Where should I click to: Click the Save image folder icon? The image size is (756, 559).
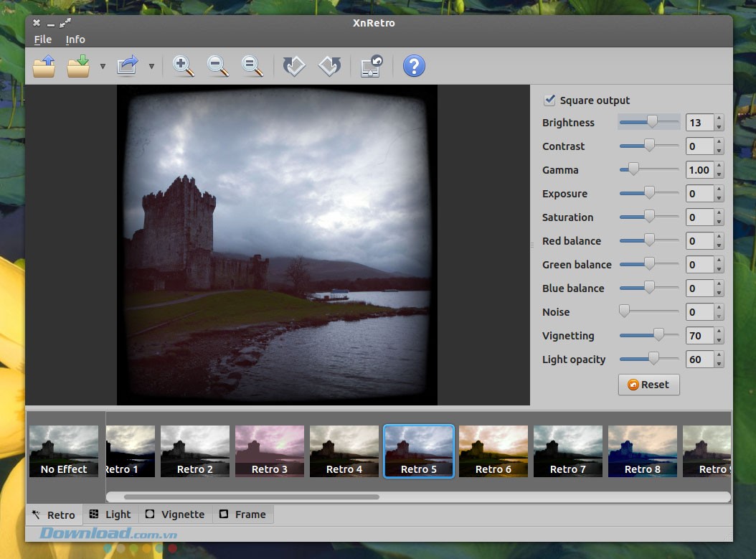[78, 67]
